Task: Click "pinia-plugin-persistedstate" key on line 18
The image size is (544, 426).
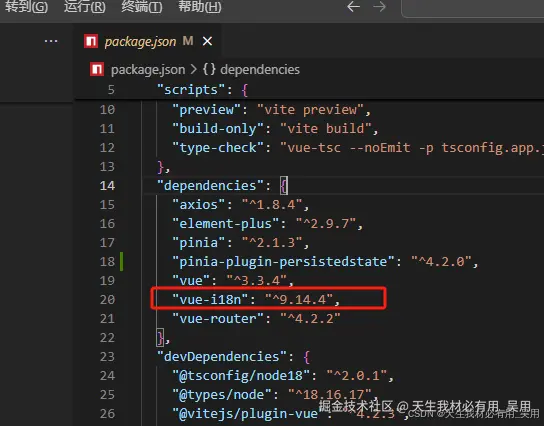Action: (283, 262)
